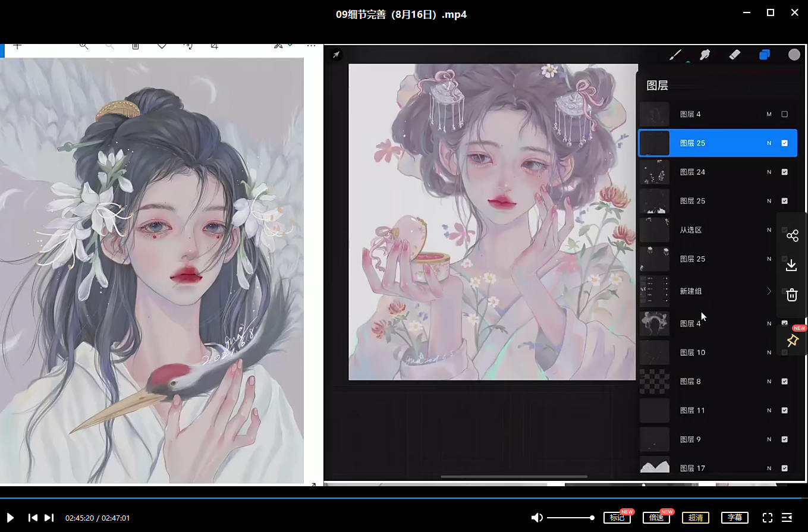Image resolution: width=808 pixels, height=532 pixels.
Task: Hide the 图层 24 layer via checkbox
Action: click(x=784, y=172)
